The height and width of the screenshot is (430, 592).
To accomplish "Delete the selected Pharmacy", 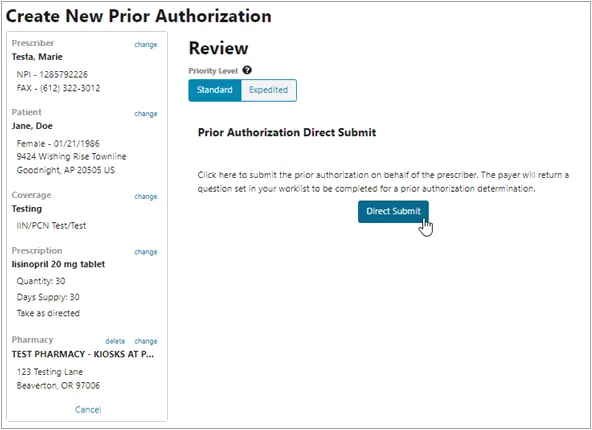I will pyautogui.click(x=115, y=341).
